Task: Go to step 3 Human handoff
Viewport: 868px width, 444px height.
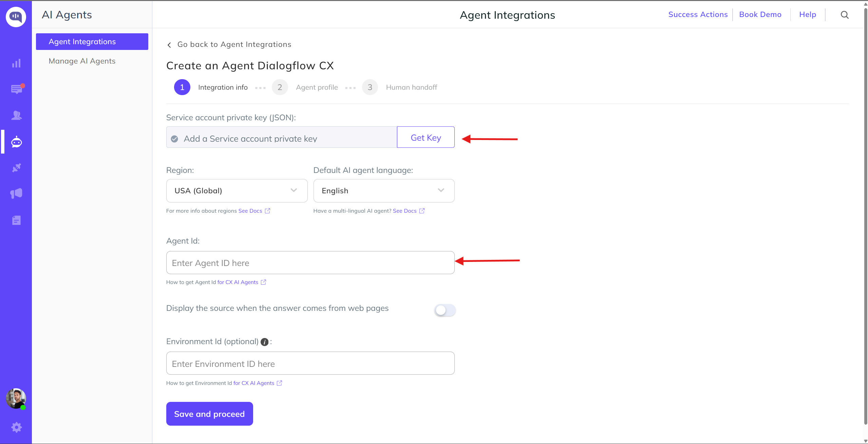Action: [x=399, y=87]
